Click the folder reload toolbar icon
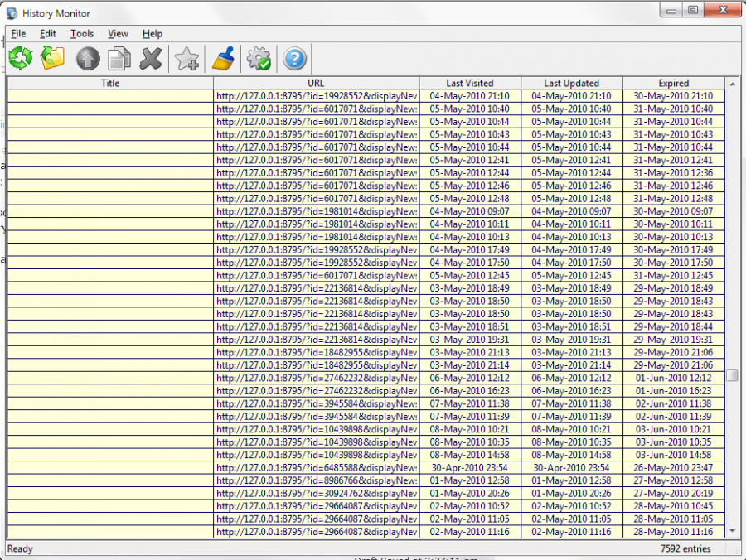 point(53,59)
